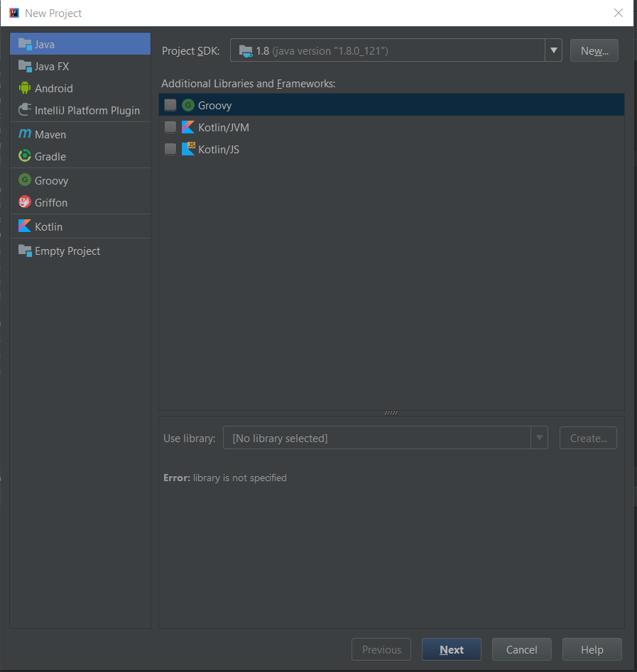This screenshot has width=637, height=672.
Task: Click the IntelliJ Platform Plugin plug icon
Action: click(25, 110)
